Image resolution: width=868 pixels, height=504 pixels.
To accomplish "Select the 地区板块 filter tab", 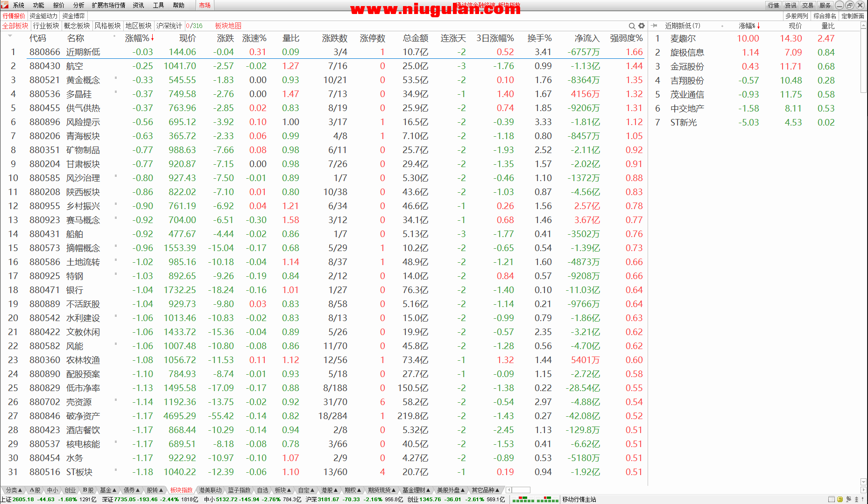I will [x=139, y=26].
